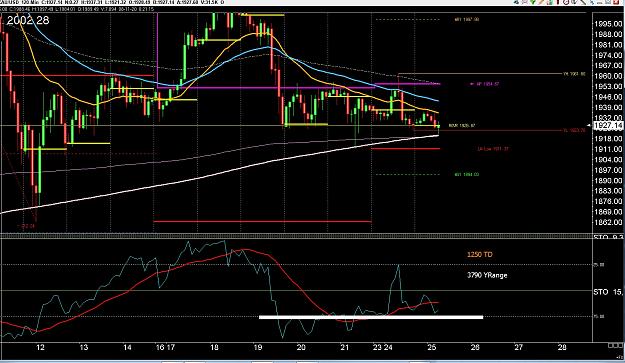Click the 1946.00 price axis label
This screenshot has height=363, width=625.
tap(608, 97)
